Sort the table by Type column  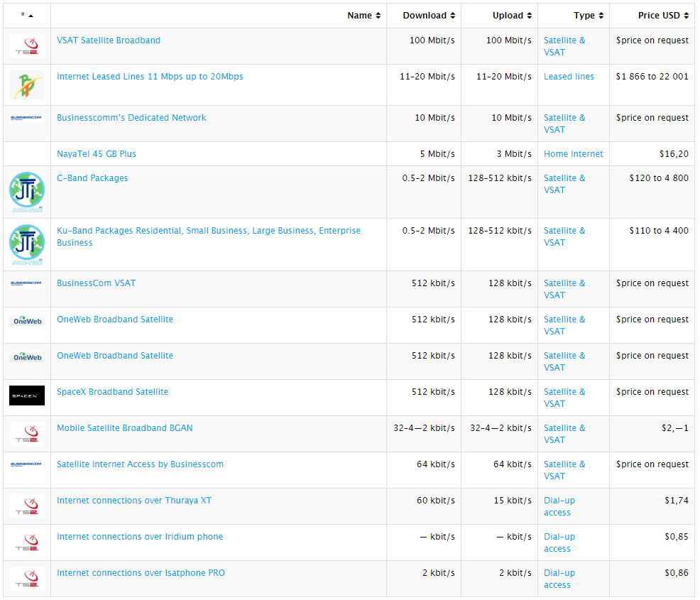pos(589,16)
